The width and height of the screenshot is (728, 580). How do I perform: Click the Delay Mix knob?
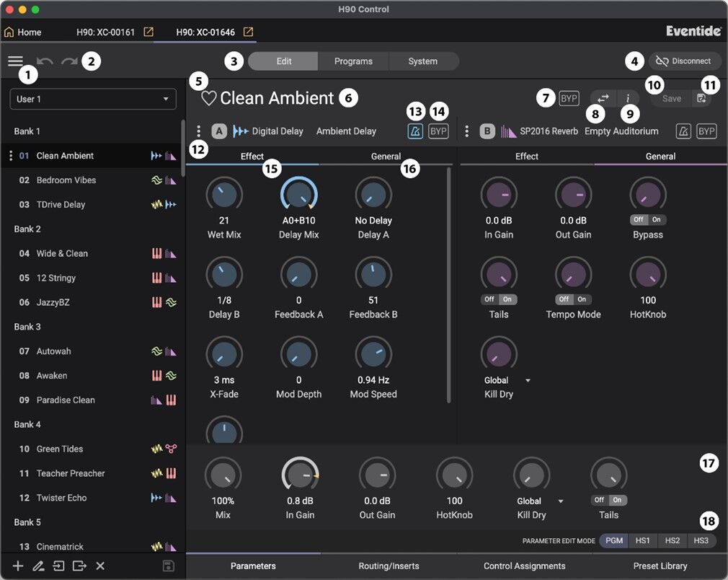tap(299, 194)
